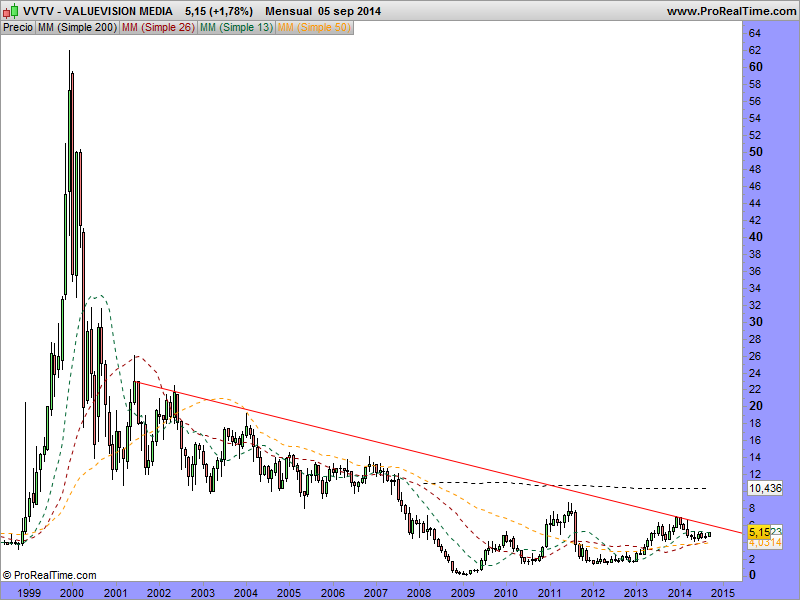Click the candlestick icon beside VVTV title
The image size is (800, 600).
[11, 10]
